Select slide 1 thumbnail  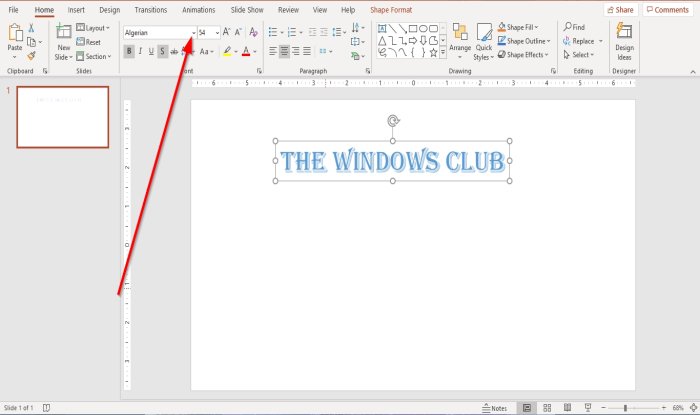click(x=63, y=117)
